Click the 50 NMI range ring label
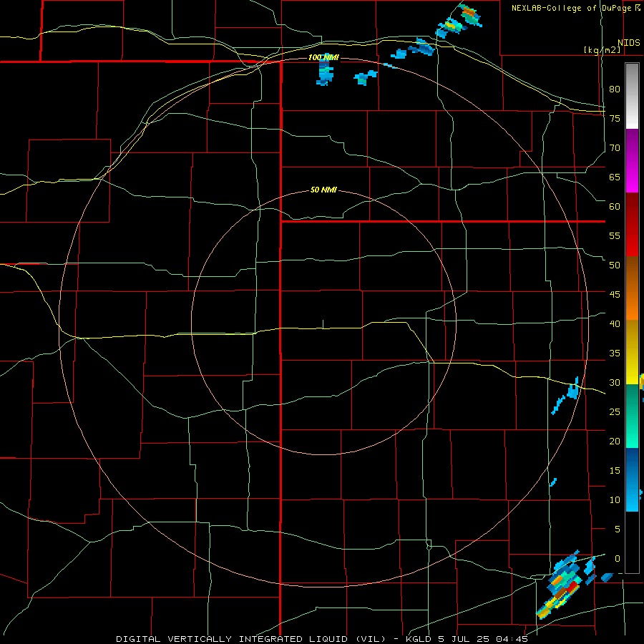 tap(323, 190)
